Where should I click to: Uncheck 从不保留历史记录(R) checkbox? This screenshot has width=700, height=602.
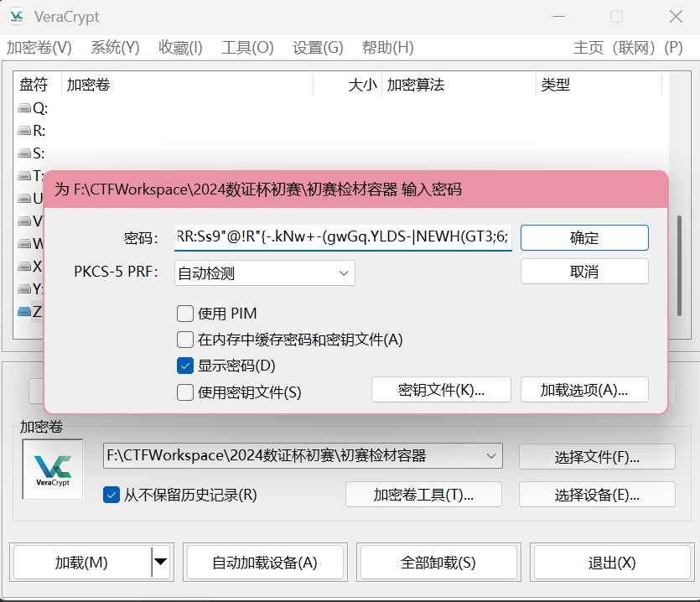[x=111, y=495]
